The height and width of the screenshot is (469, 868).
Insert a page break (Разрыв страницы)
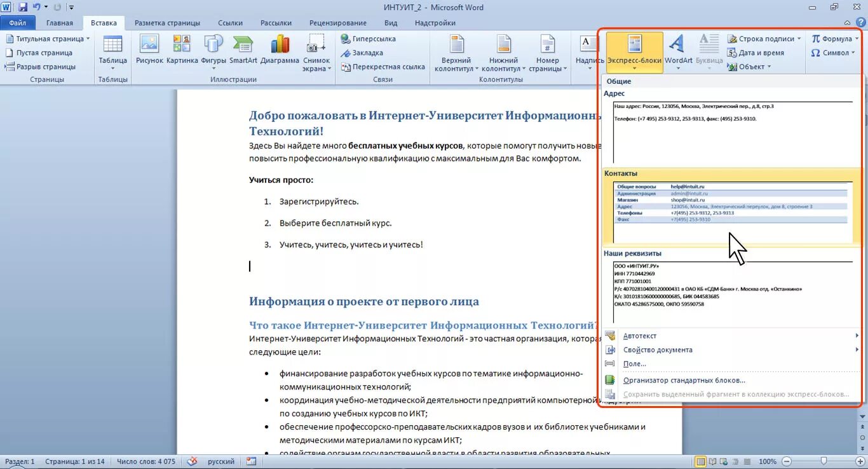pos(40,67)
